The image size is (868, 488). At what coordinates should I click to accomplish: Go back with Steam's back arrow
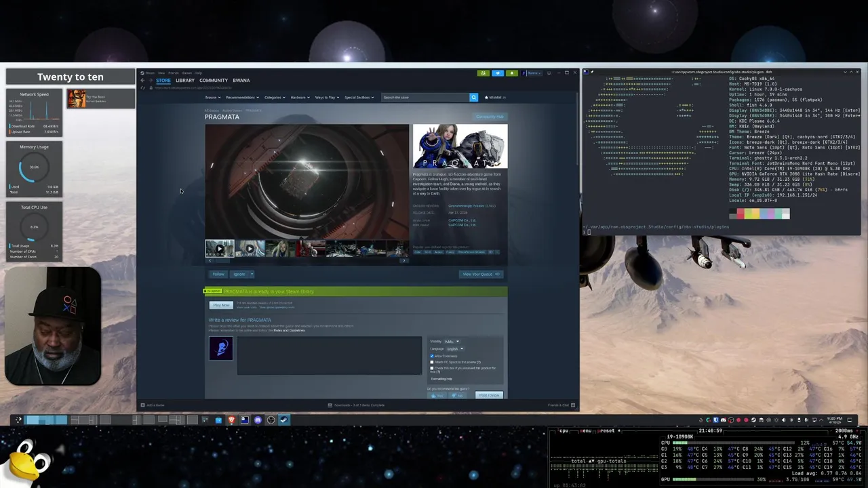tap(142, 80)
